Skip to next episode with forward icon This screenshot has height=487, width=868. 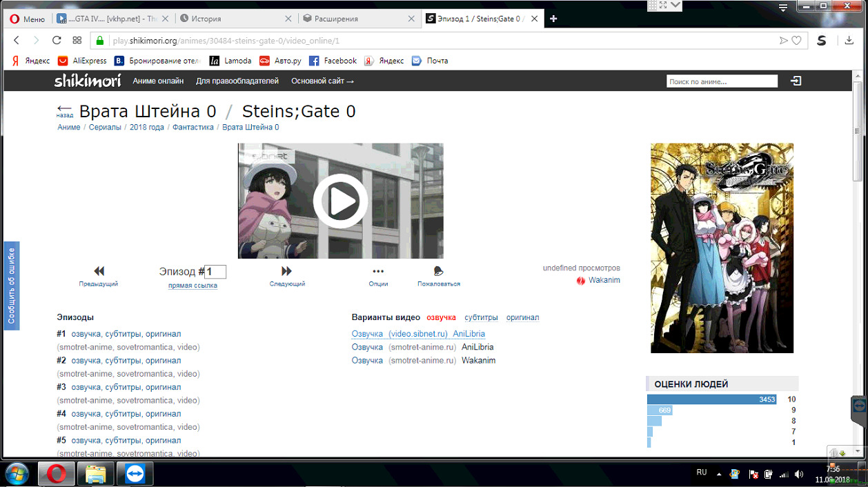[287, 271]
